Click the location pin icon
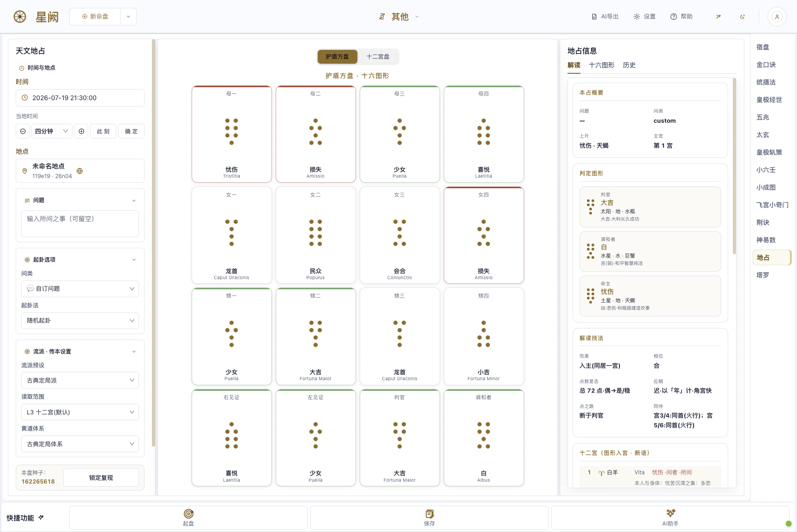The height and width of the screenshot is (532, 797). [25, 171]
